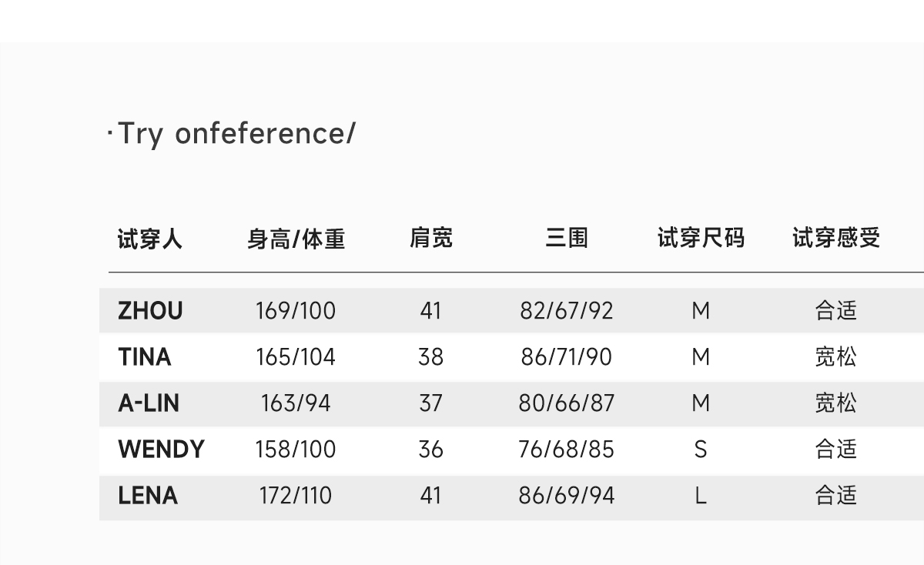Click the 试穿人 column header
The width and height of the screenshot is (924, 565).
[149, 239]
